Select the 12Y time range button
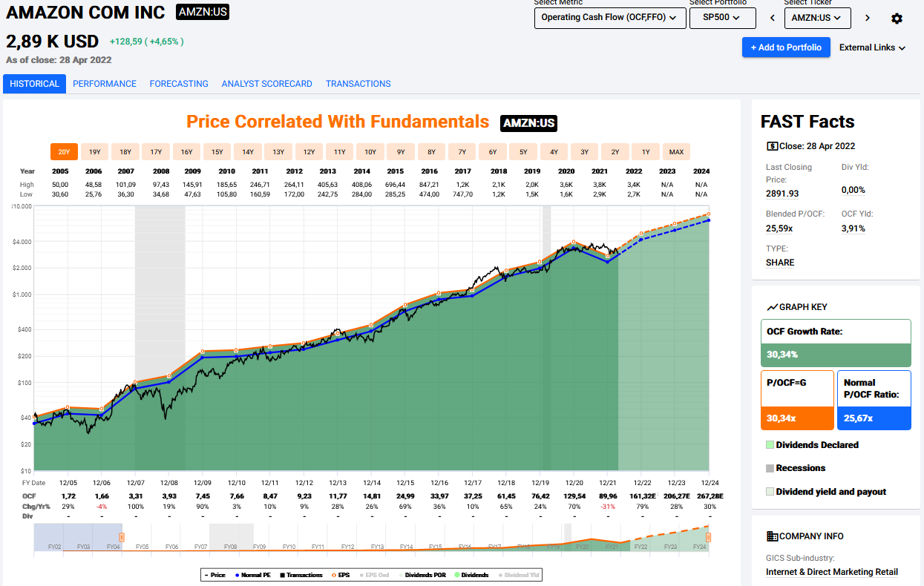Image resolution: width=924 pixels, height=586 pixels. click(x=309, y=152)
